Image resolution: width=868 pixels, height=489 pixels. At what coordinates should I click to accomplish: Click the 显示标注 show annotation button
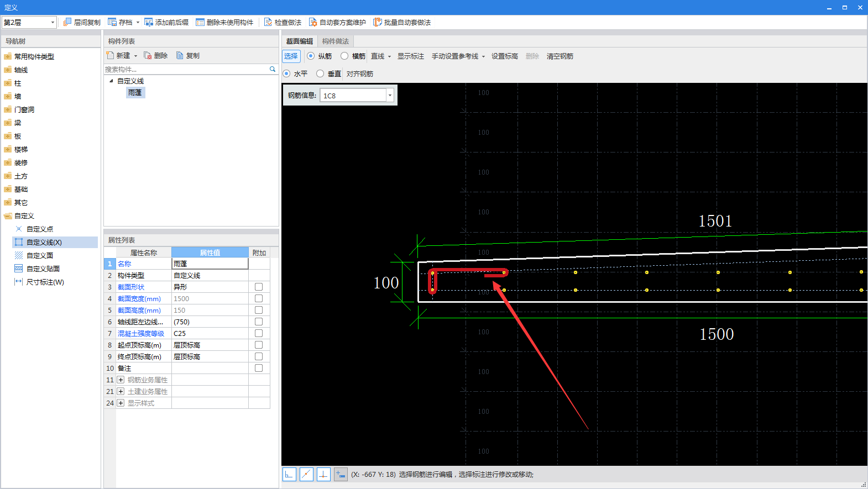[411, 56]
